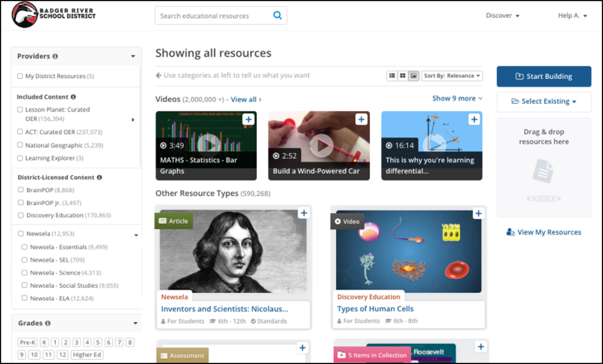This screenshot has width=603, height=364.
Task: Check Lesson Planet: Curated OER checkbox
Action: [x=20, y=110]
